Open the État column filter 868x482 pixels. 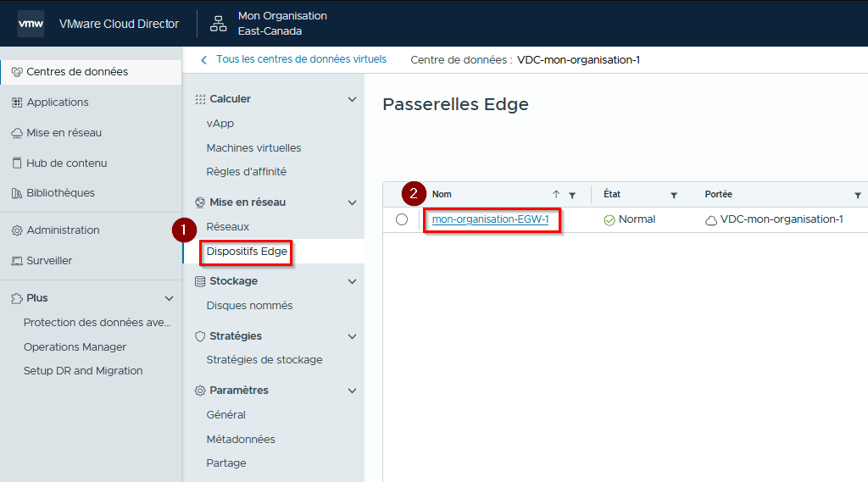click(x=674, y=195)
